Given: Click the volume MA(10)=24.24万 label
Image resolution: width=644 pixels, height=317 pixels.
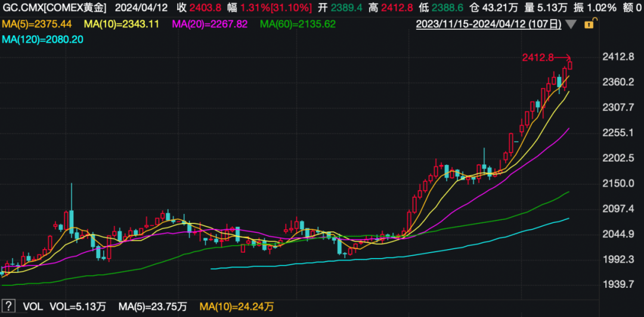Looking at the screenshot, I should (237, 307).
